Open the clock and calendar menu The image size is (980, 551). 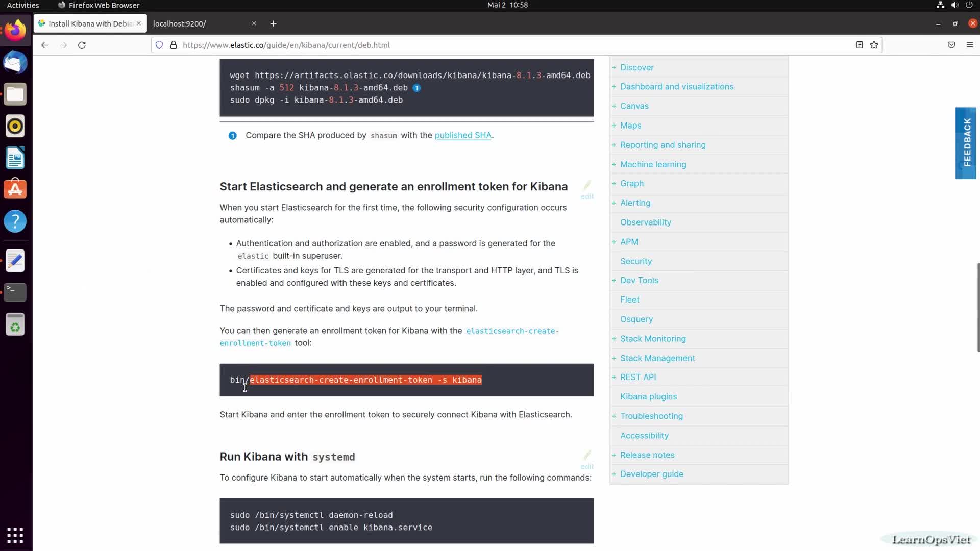tap(507, 5)
